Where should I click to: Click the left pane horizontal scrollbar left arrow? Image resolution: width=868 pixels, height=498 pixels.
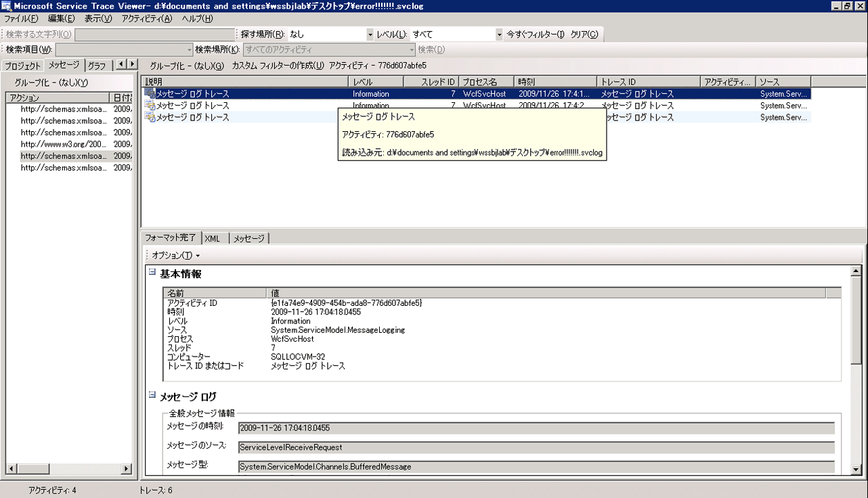[x=12, y=468]
